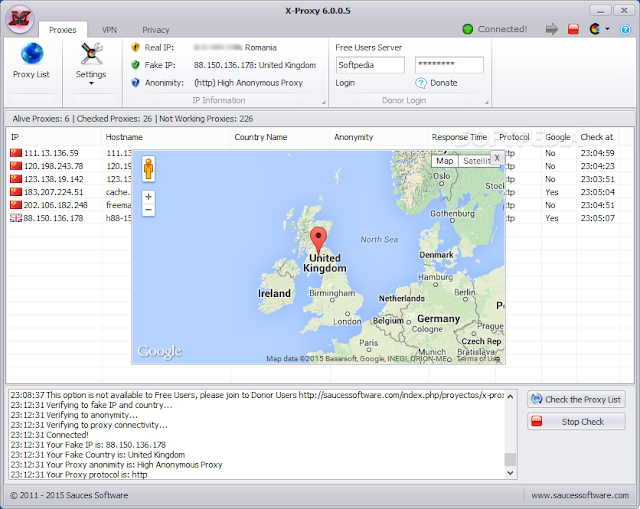The width and height of the screenshot is (640, 509).
Task: Click the Fake IP green shield icon
Action: click(136, 65)
